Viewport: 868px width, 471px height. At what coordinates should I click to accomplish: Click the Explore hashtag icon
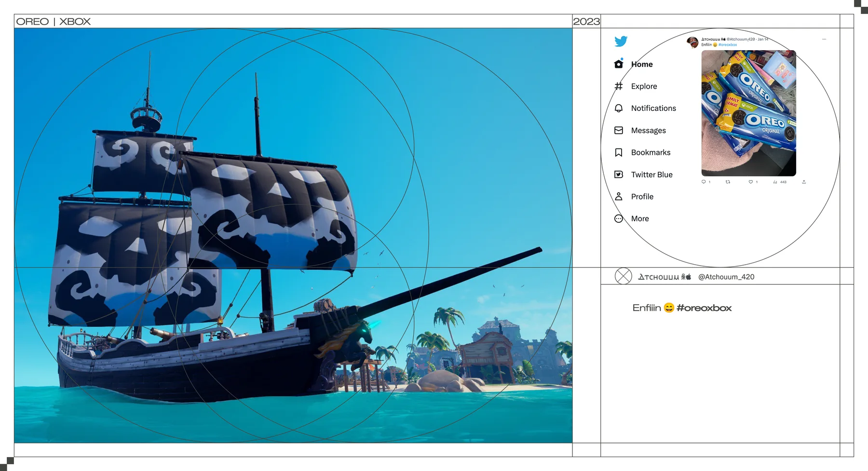pyautogui.click(x=619, y=86)
